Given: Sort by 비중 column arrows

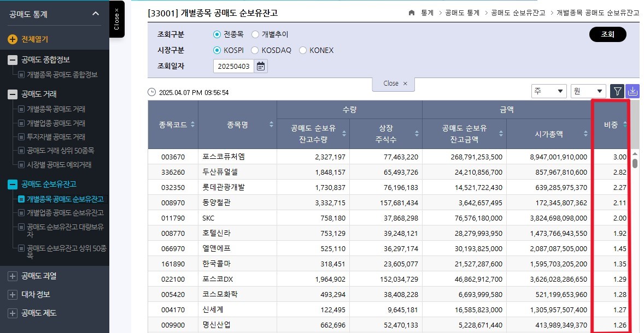Looking at the screenshot, I should [x=625, y=124].
